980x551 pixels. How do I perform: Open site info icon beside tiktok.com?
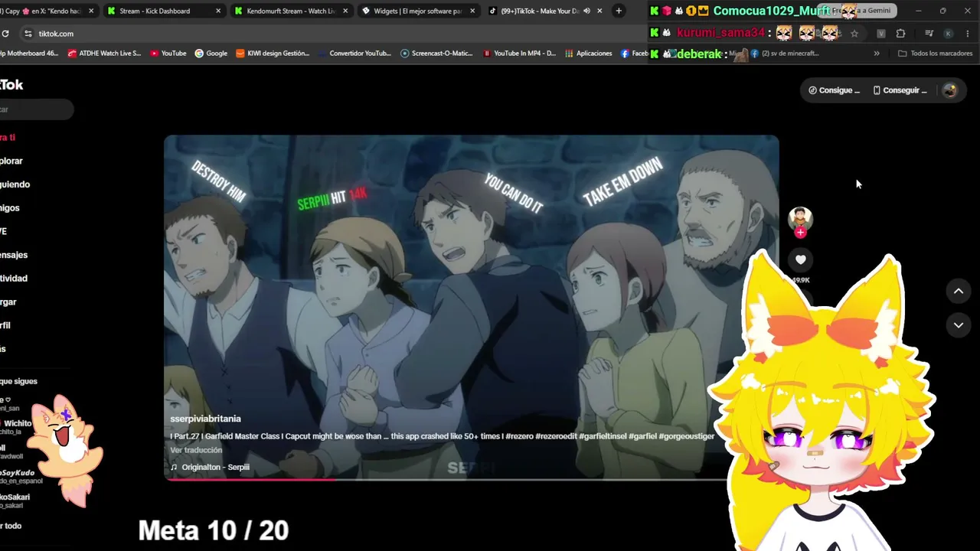click(28, 34)
